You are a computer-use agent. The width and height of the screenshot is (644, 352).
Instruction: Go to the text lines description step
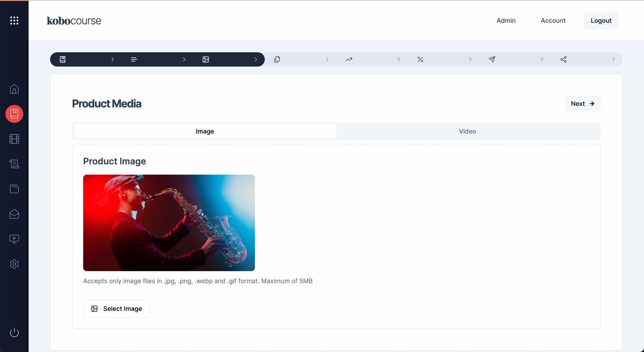pyautogui.click(x=134, y=59)
